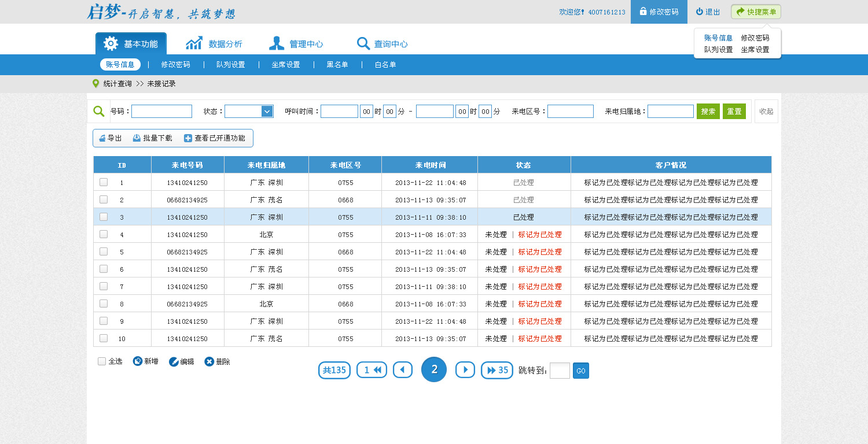Click the 统计查询 breadcrumb text
Viewport: 868px width, 444px height.
117,84
